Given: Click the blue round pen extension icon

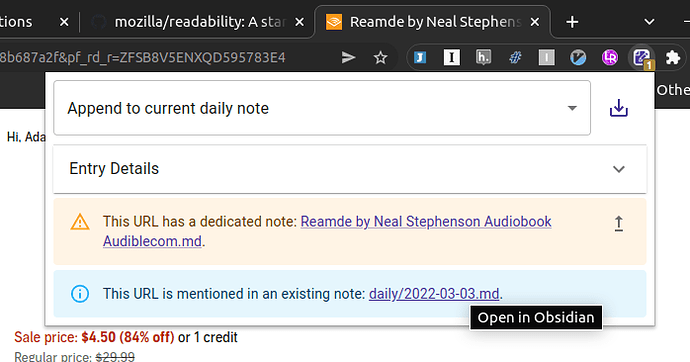Looking at the screenshot, I should coord(578,58).
